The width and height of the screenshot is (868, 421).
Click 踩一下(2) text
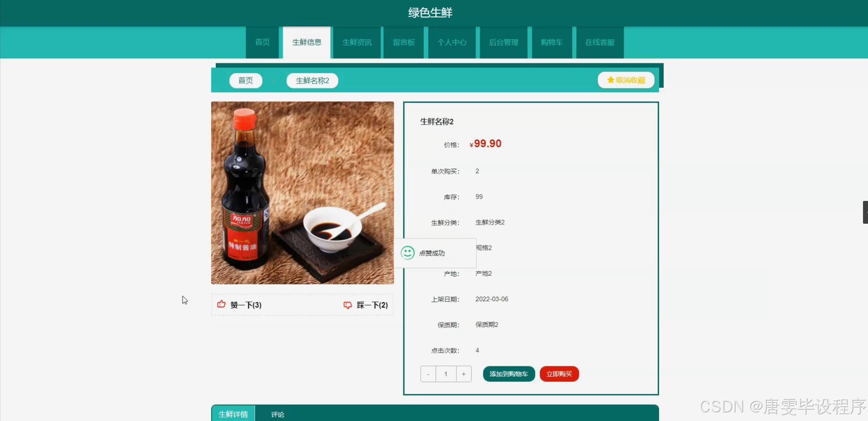(x=372, y=305)
